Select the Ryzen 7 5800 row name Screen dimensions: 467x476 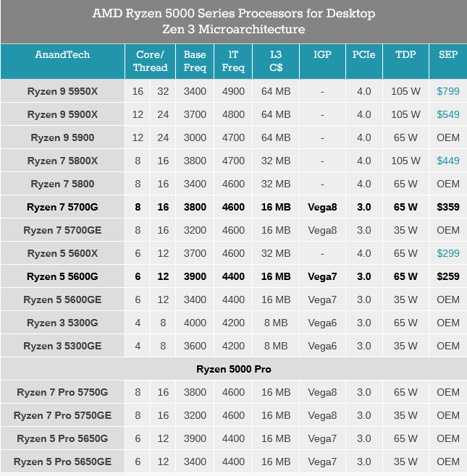(x=62, y=184)
